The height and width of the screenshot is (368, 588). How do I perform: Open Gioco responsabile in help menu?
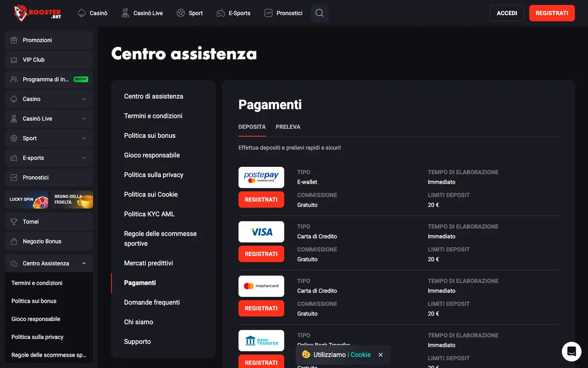tap(152, 156)
